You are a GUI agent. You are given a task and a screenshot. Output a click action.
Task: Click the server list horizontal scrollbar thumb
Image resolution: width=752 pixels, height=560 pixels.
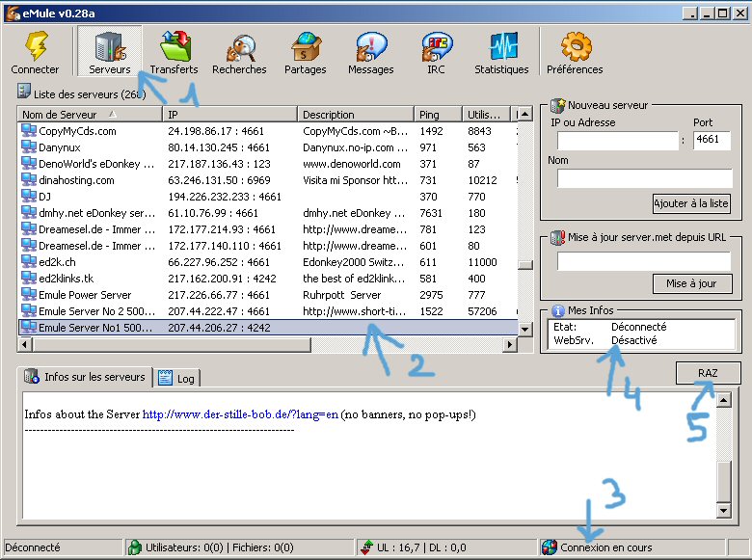pyautogui.click(x=172, y=344)
